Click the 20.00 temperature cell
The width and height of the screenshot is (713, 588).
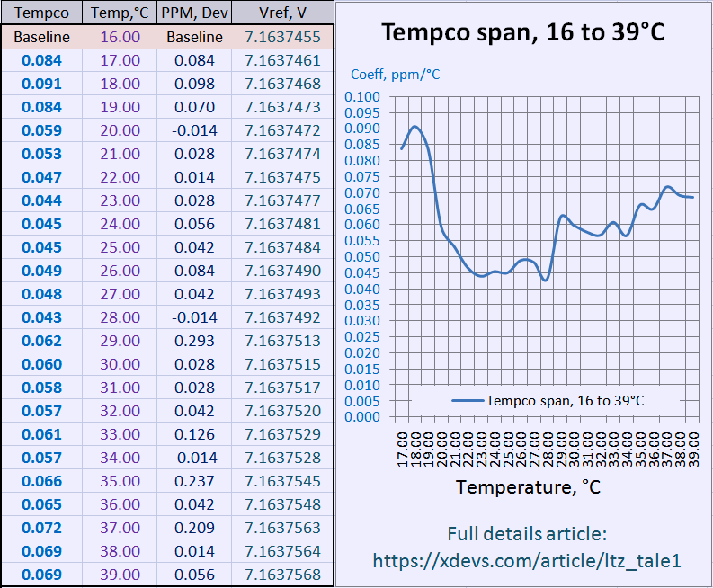click(120, 130)
